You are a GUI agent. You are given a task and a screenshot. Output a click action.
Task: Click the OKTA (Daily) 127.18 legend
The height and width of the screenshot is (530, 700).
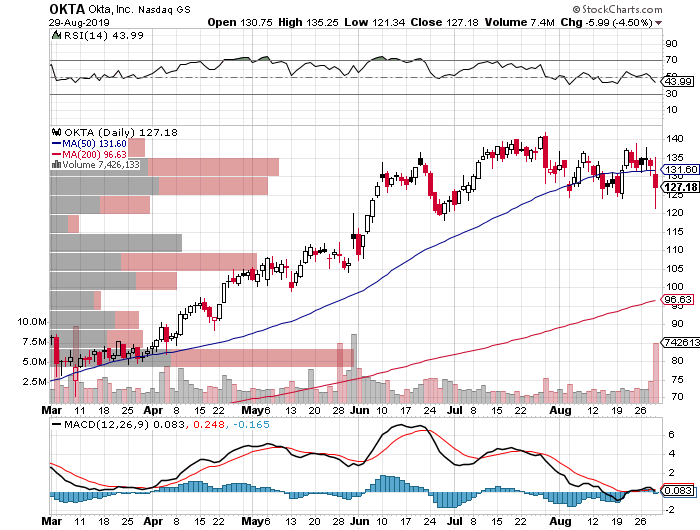[x=121, y=133]
